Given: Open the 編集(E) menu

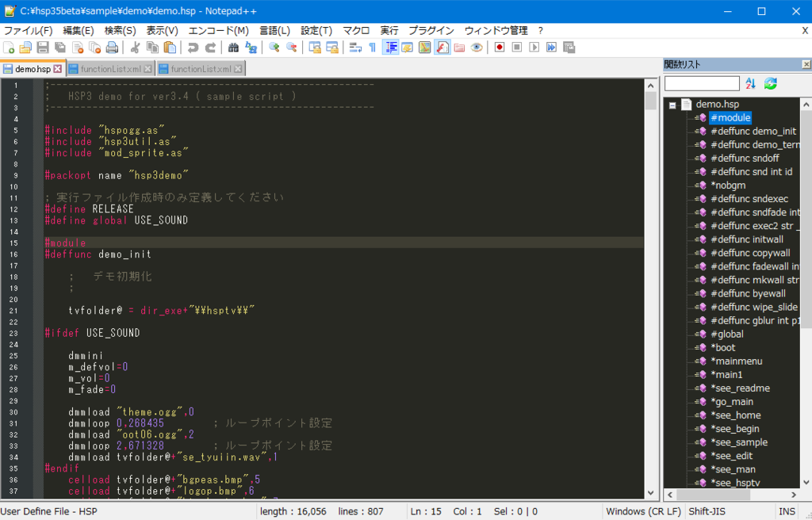Looking at the screenshot, I should tap(79, 31).
